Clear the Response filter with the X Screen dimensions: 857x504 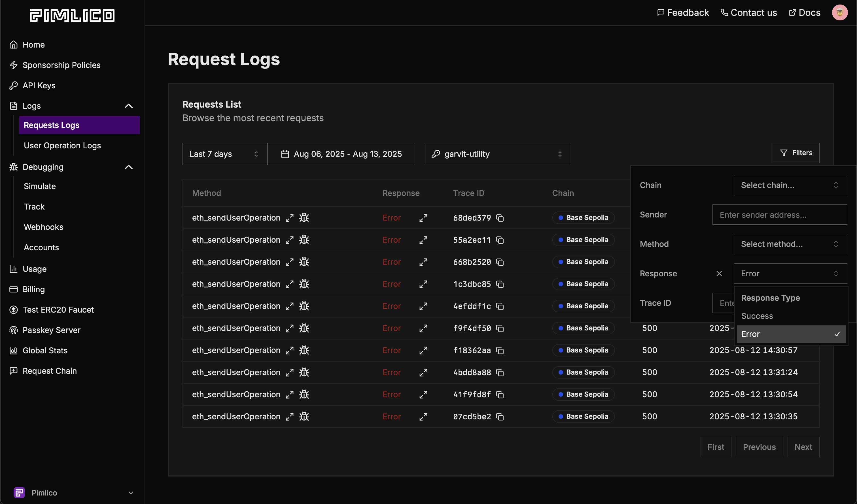point(719,274)
